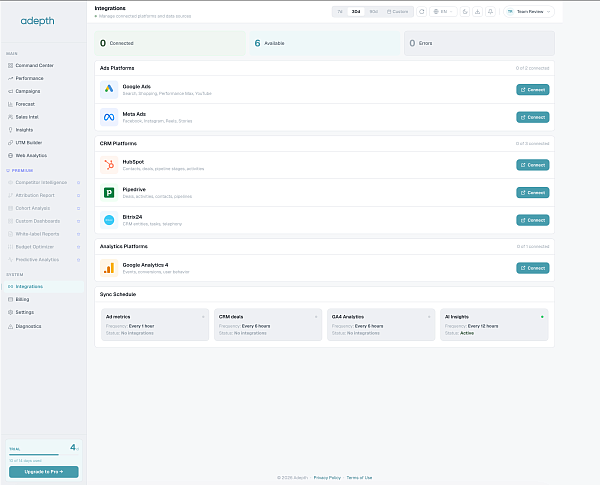The image size is (600, 485).
Task: Open the Insights lightbulb icon
Action: 10,130
